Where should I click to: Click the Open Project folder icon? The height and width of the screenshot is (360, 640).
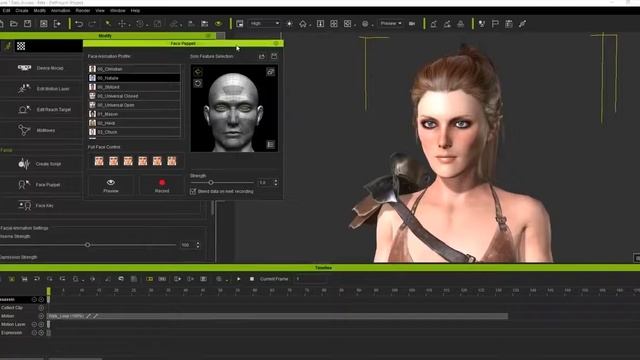[x=13, y=24]
